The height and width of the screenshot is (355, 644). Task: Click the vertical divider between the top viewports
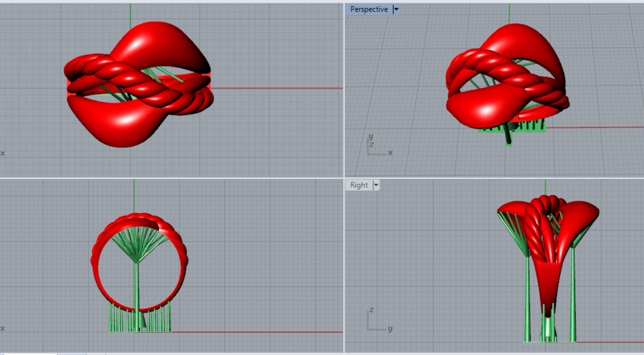(344, 90)
